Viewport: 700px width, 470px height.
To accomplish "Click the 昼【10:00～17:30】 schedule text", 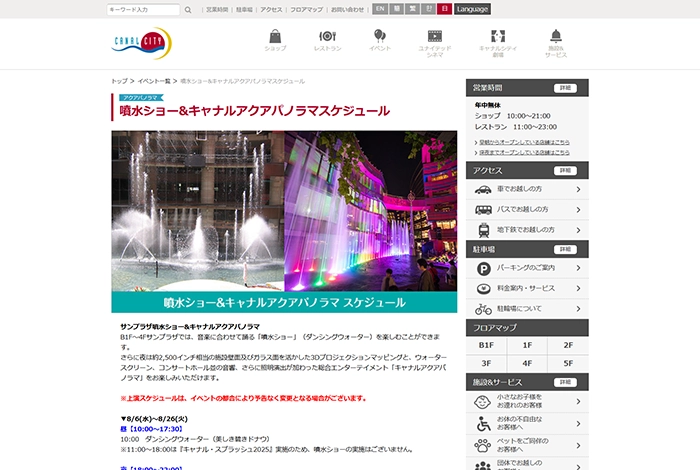I will coord(151,429).
